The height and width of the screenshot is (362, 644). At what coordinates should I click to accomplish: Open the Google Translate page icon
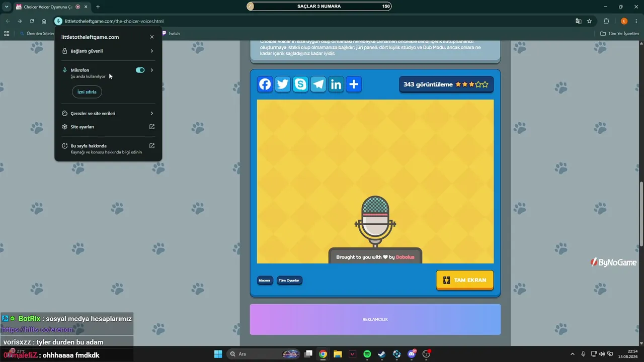point(579,21)
